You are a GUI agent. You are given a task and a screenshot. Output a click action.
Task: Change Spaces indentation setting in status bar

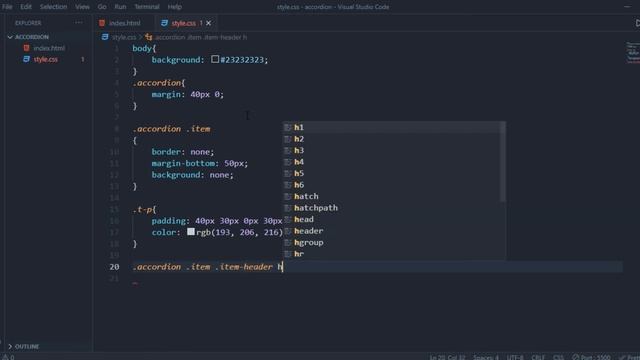485,357
